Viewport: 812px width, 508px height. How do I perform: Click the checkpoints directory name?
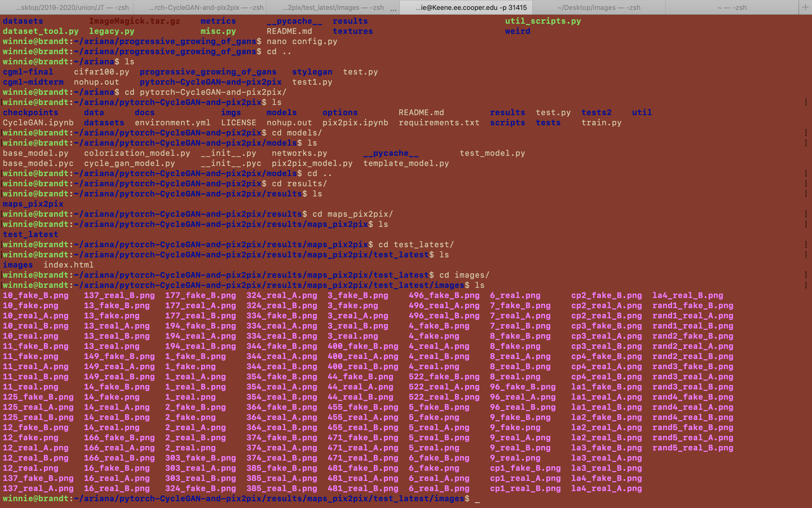tap(30, 113)
